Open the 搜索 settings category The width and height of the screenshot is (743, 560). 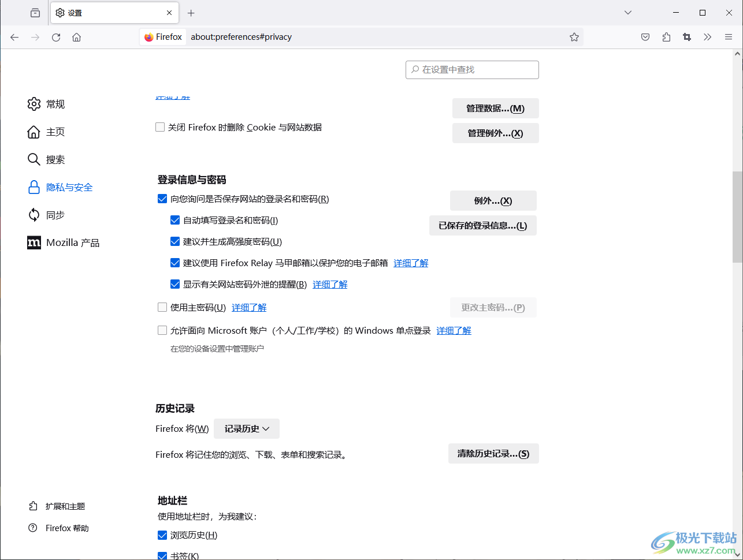coord(46,159)
